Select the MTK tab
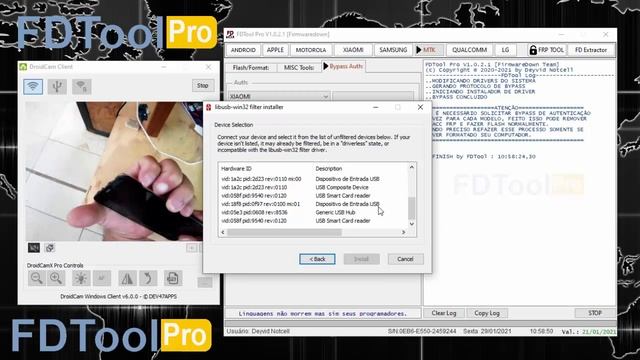Screen dimensions: 640x360 point(429,50)
